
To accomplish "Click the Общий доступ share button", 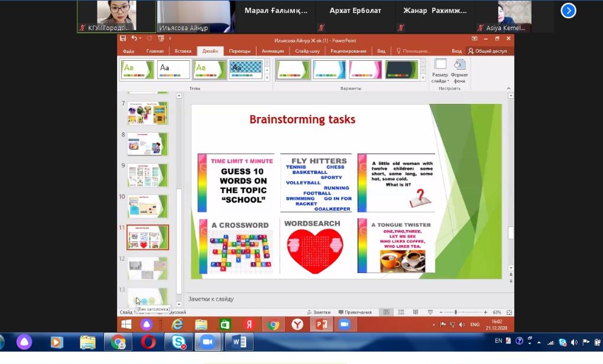I will click(x=488, y=51).
